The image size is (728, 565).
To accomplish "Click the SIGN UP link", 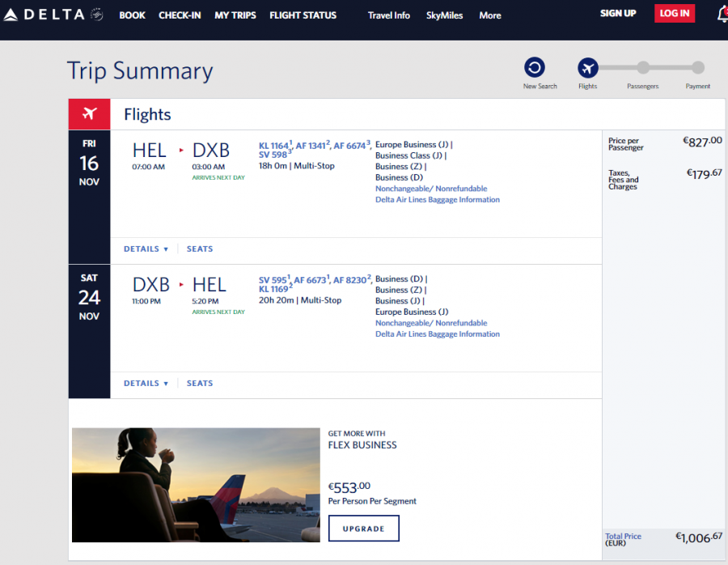I will tap(618, 14).
